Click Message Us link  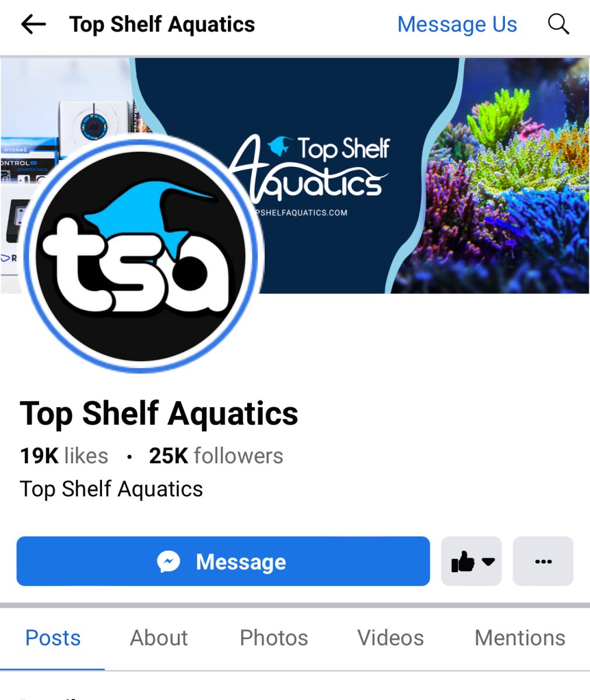(457, 24)
